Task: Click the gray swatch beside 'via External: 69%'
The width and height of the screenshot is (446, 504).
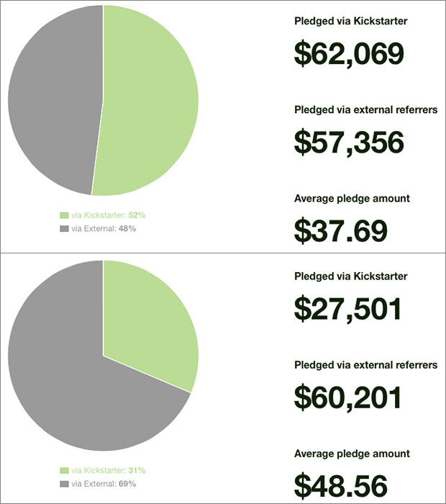Action: click(x=64, y=483)
